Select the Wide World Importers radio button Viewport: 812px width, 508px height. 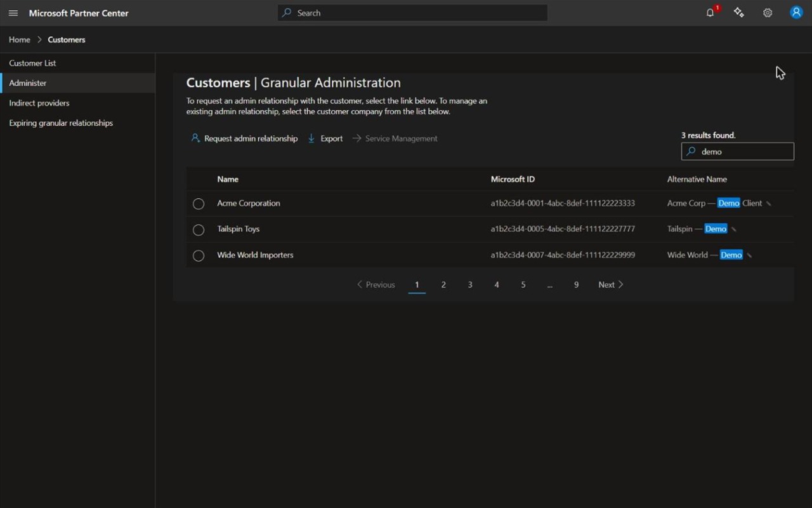[x=199, y=255]
